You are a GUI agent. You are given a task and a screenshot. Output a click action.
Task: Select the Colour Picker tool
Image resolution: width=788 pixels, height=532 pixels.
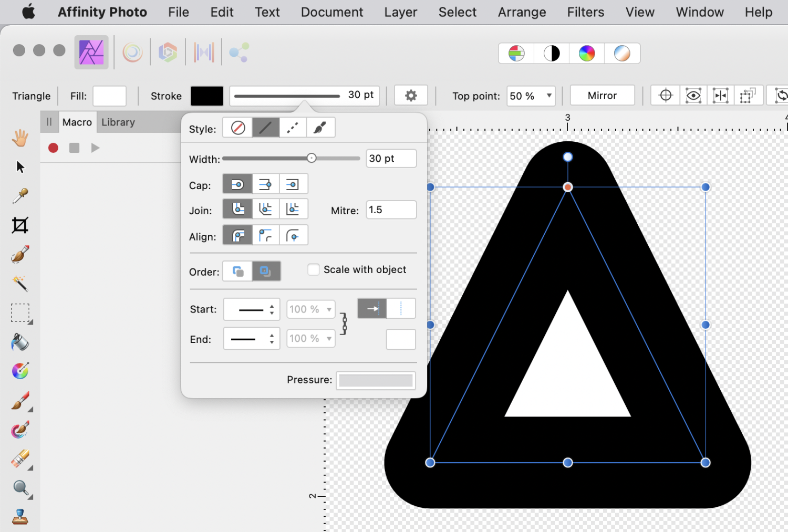pos(19,195)
